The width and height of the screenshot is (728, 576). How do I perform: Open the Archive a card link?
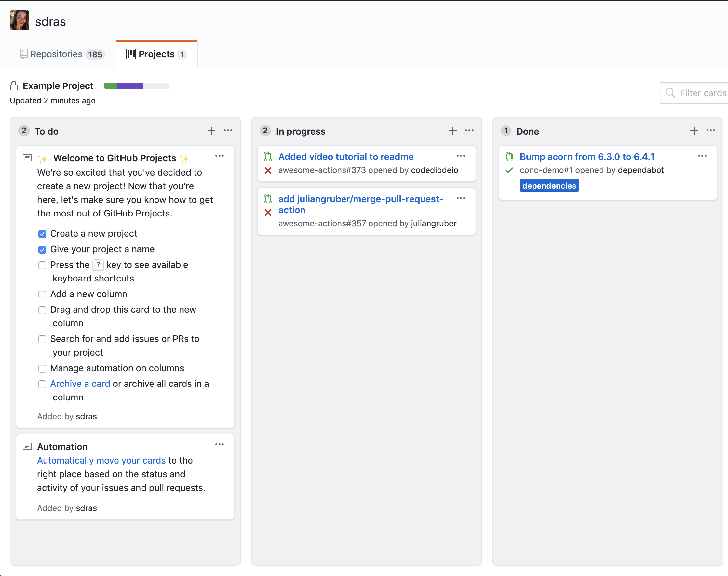coord(80,384)
